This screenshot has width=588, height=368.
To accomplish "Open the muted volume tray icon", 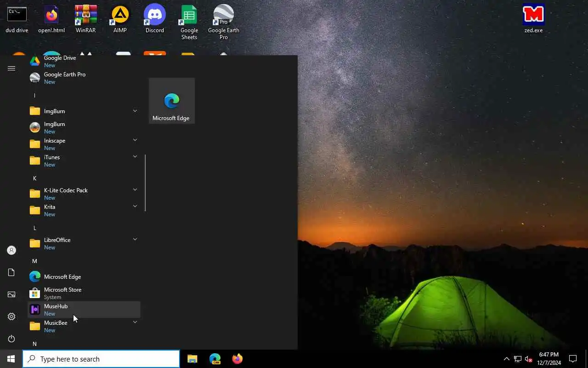I will tap(529, 359).
